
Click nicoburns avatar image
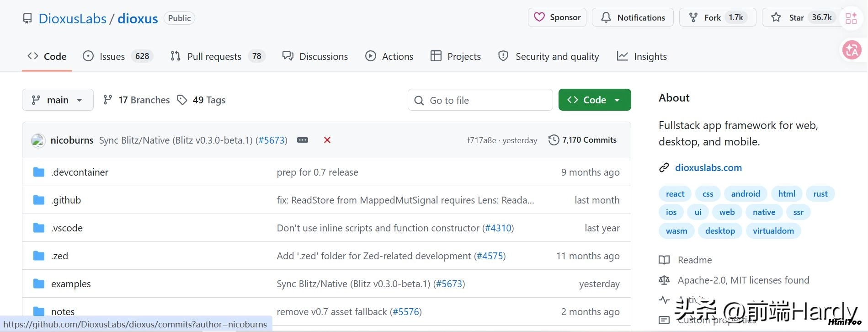click(x=38, y=140)
